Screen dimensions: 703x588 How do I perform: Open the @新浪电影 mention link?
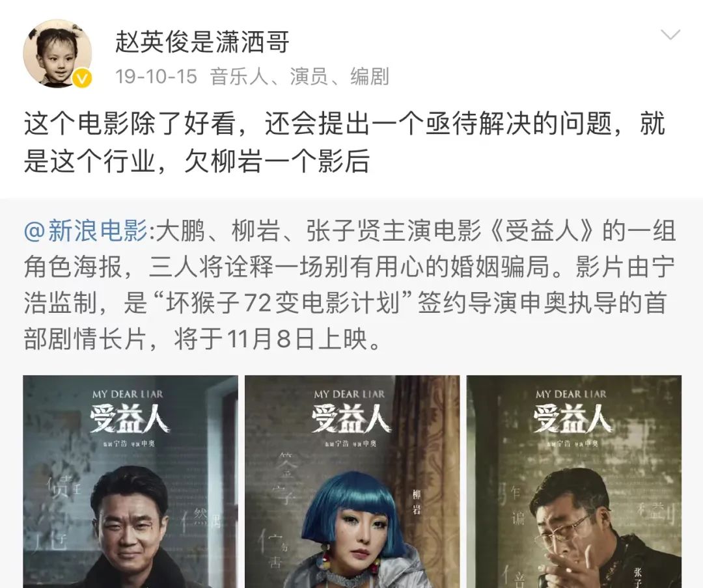86,232
